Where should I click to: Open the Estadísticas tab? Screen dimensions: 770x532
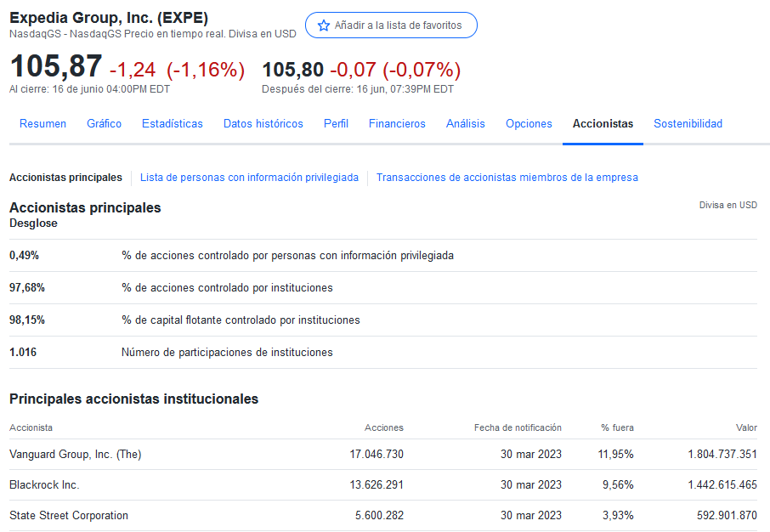pos(173,124)
